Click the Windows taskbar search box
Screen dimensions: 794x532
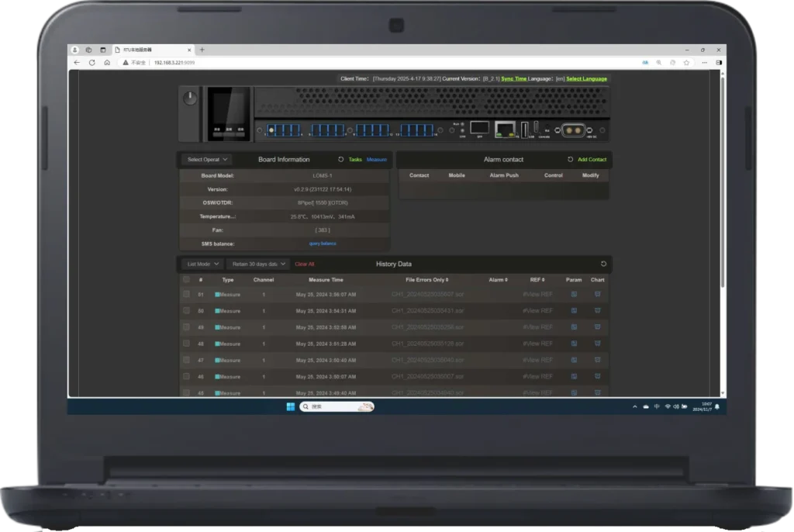tap(337, 407)
